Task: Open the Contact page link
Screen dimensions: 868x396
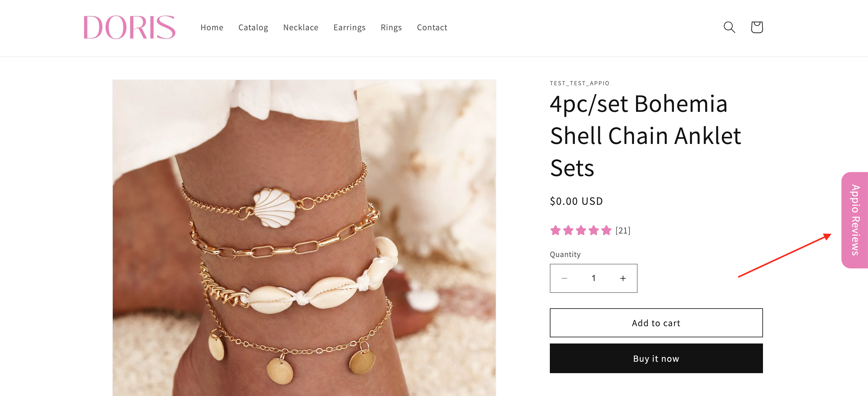Action: tap(432, 27)
